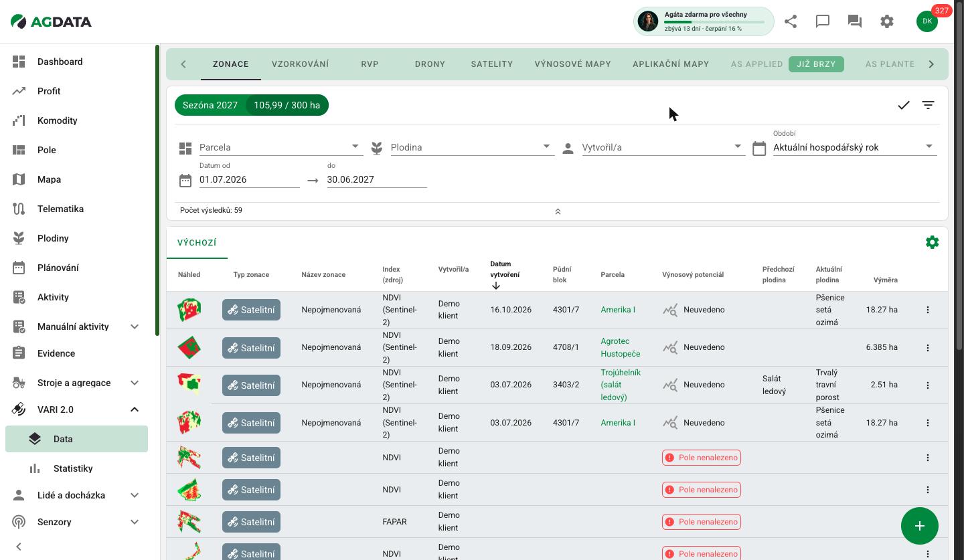Open the green table settings gear
964x560 pixels.
point(932,242)
